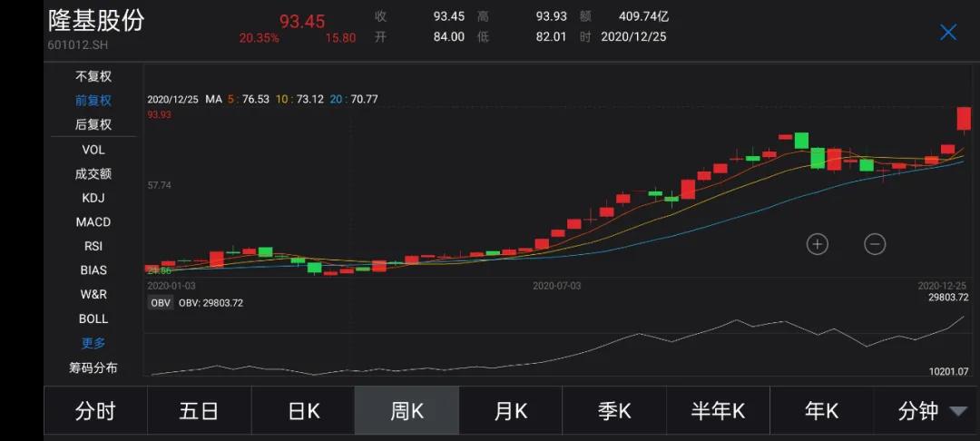Image resolution: width=980 pixels, height=441 pixels.
Task: Show the 成交额 indicator
Action: coord(93,173)
